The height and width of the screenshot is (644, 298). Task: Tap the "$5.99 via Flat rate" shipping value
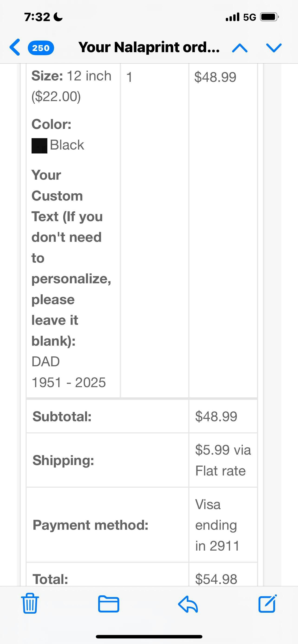coord(223,460)
